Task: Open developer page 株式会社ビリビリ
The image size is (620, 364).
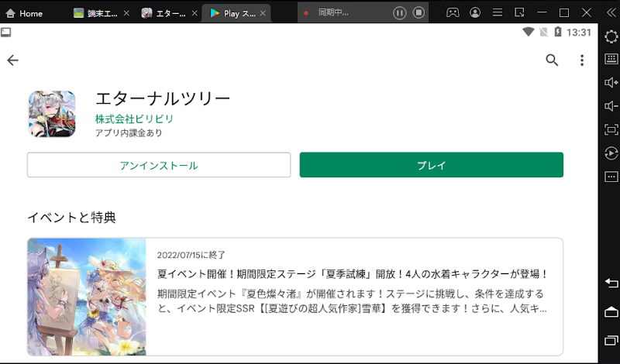Action: pos(134,118)
